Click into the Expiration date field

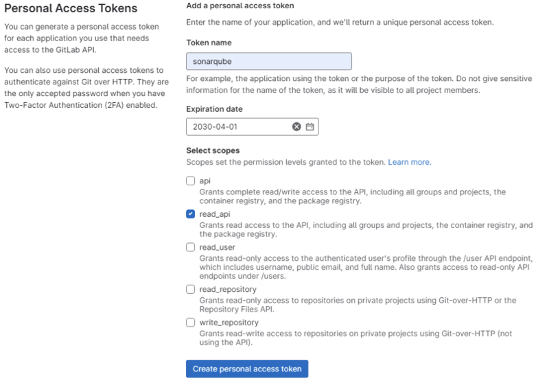[237, 127]
